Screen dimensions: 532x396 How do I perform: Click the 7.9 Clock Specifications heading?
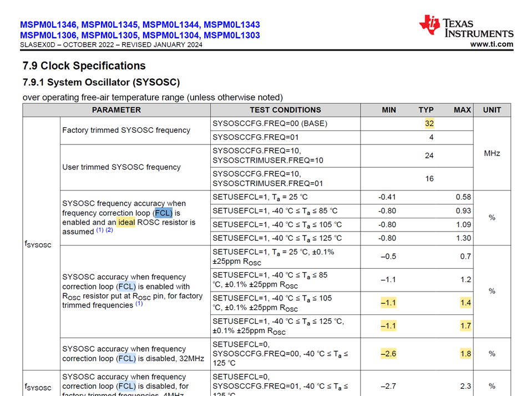point(84,66)
